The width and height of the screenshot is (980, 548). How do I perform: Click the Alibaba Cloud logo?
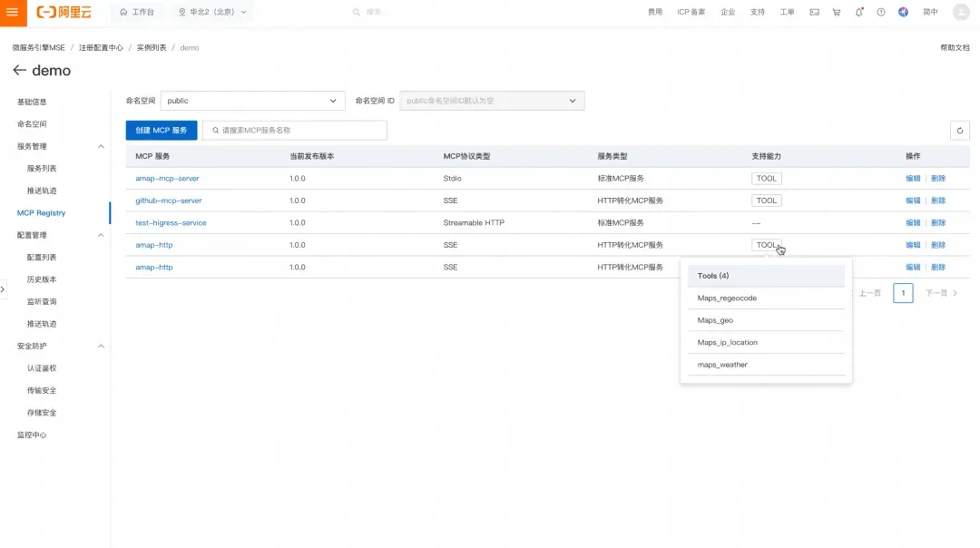(x=64, y=12)
